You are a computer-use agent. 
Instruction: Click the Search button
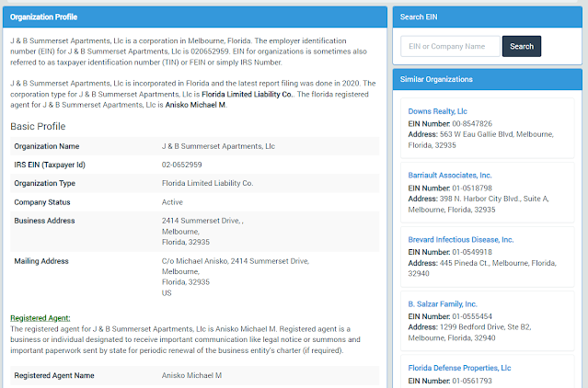[x=521, y=47]
